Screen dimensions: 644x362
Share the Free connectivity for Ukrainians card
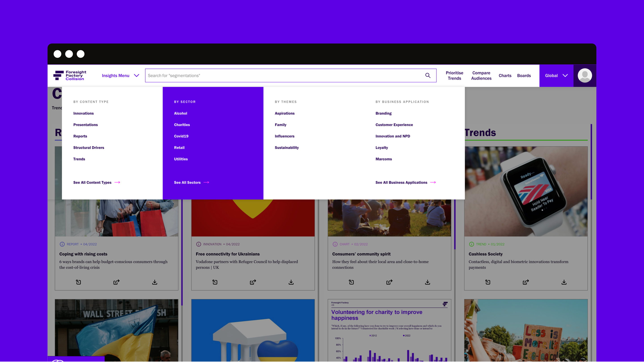coord(253,282)
